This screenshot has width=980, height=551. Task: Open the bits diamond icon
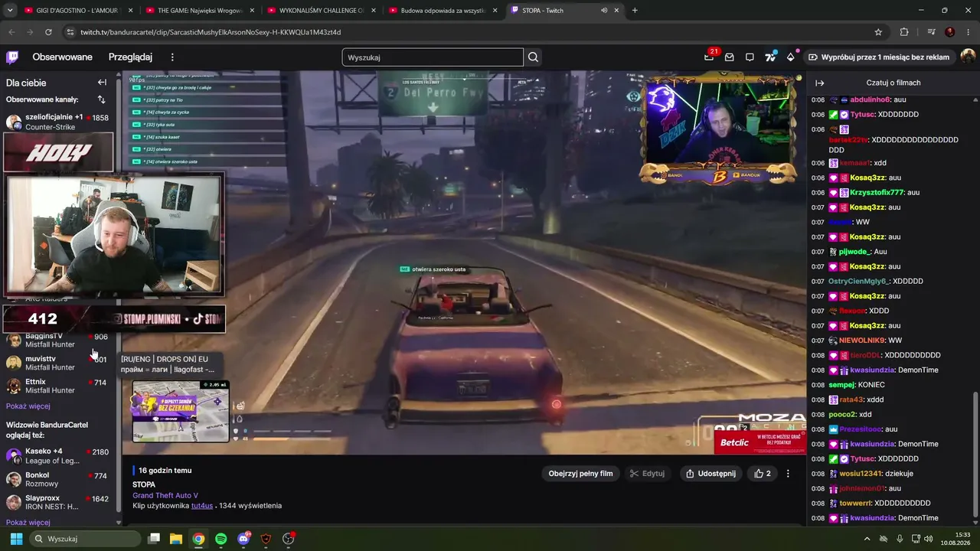click(790, 57)
